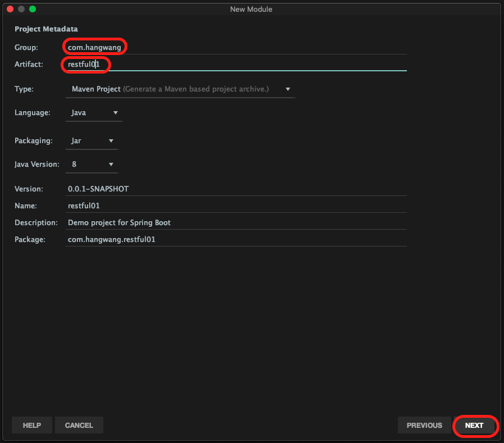
Task: Focus the Package field with com.hangwang.restful01
Action: pyautogui.click(x=236, y=239)
